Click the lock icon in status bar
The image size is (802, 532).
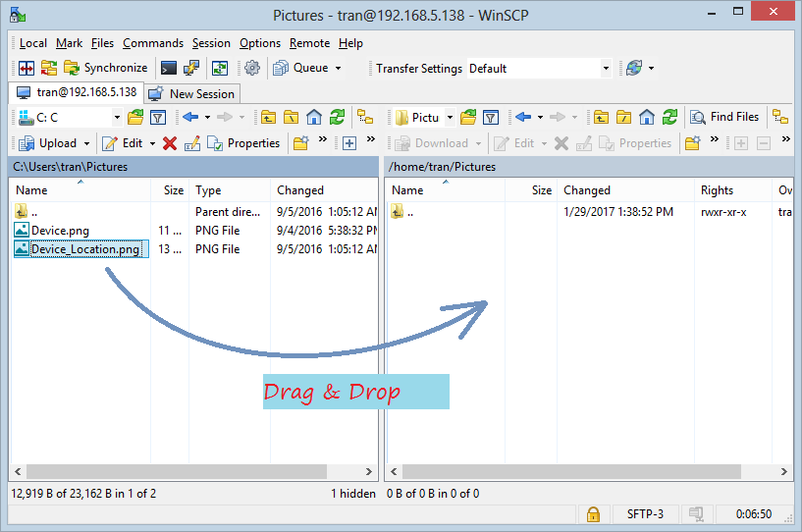(x=593, y=514)
